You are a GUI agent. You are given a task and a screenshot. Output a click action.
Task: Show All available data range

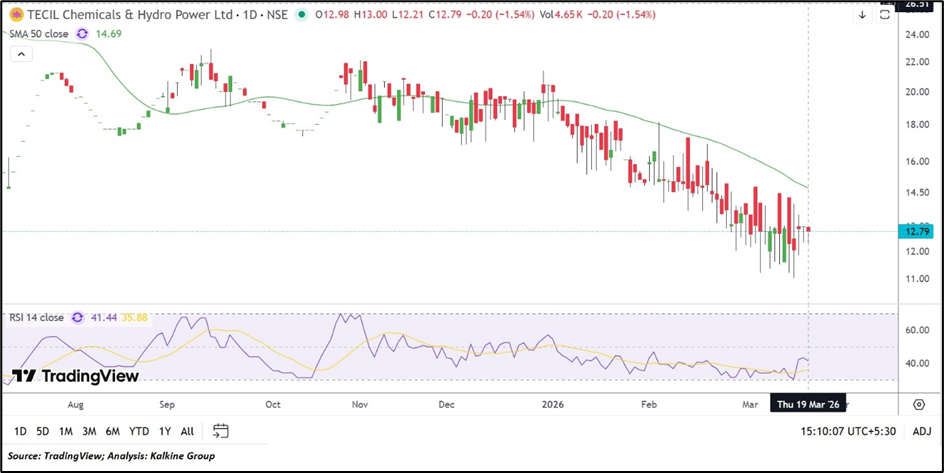[x=187, y=431]
